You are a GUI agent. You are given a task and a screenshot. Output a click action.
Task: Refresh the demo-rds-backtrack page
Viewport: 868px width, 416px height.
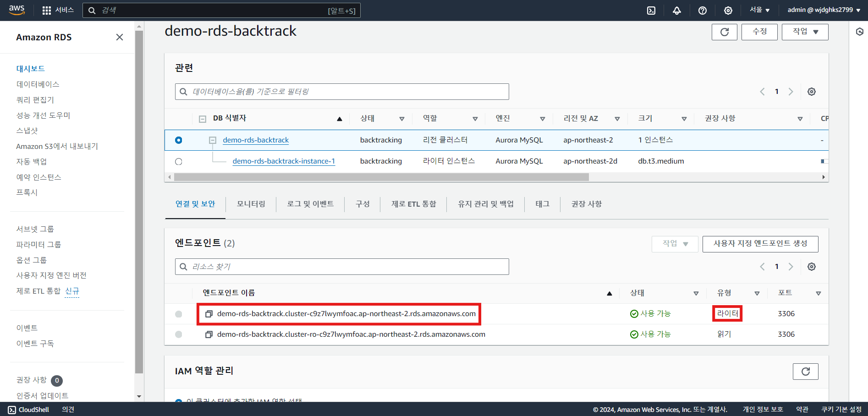pos(725,32)
